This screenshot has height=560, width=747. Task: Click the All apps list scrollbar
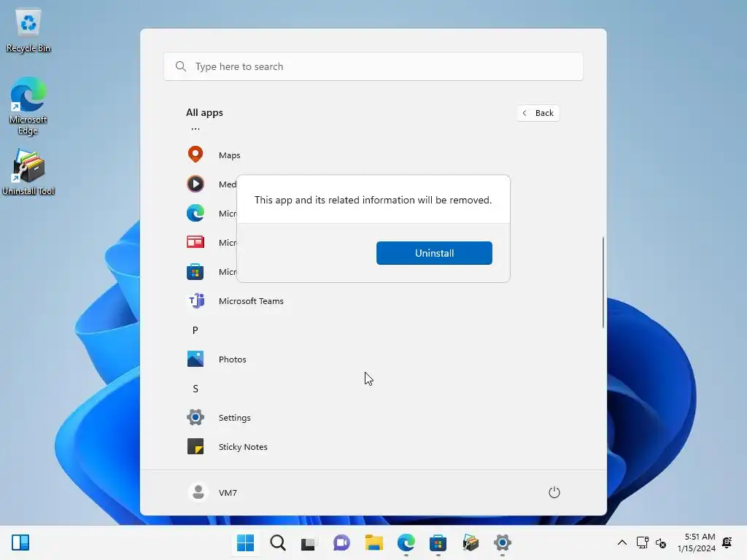pos(603,282)
